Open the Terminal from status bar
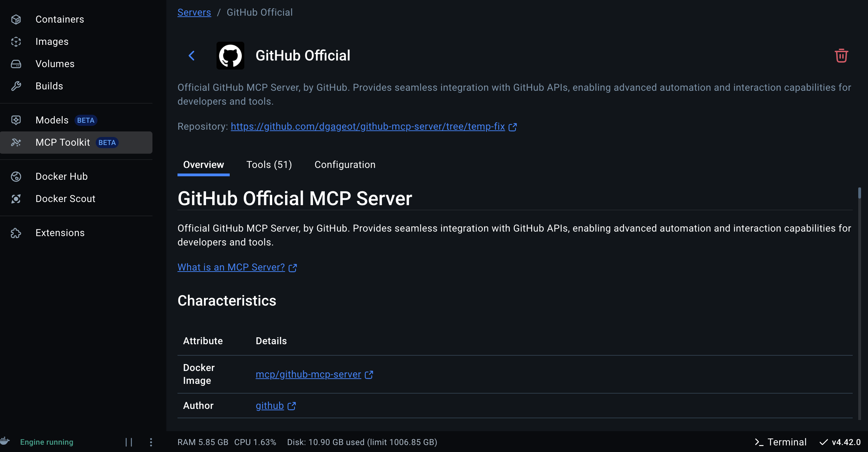 tap(781, 442)
